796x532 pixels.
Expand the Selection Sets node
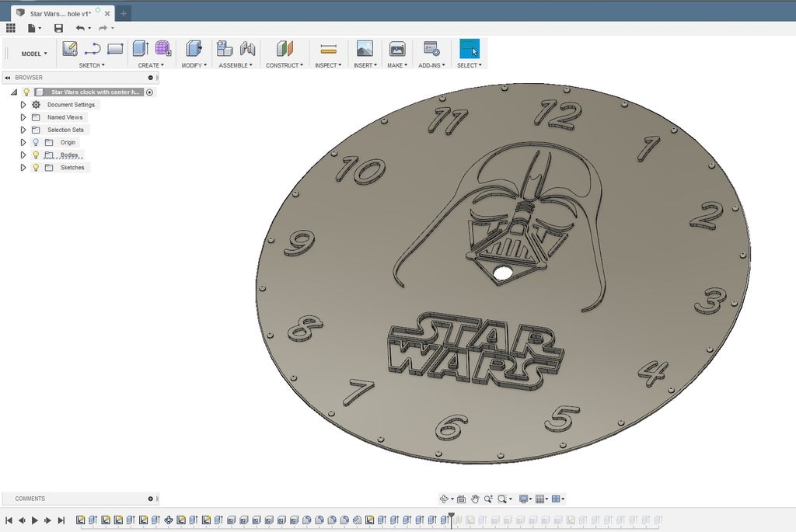[23, 130]
